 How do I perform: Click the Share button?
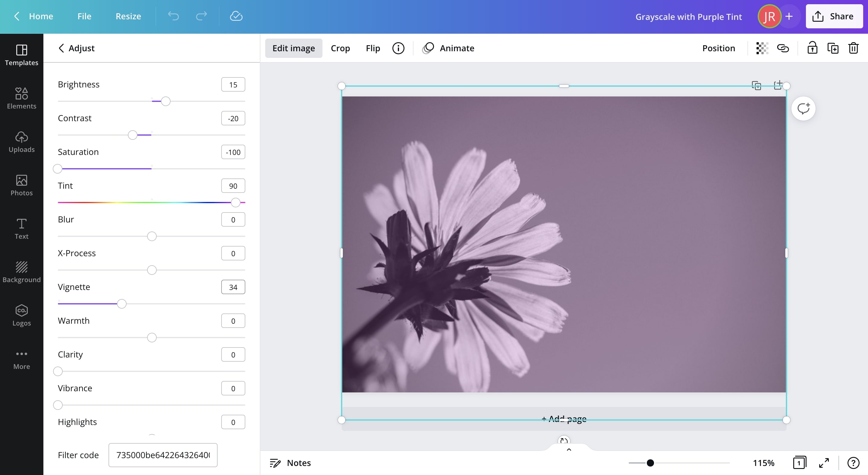834,16
